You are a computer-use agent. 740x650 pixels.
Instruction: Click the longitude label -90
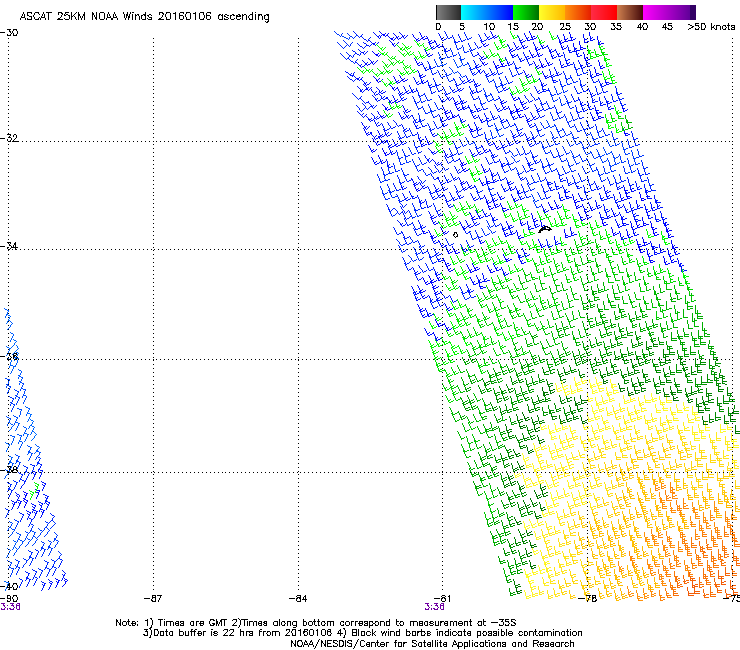click(x=9, y=598)
